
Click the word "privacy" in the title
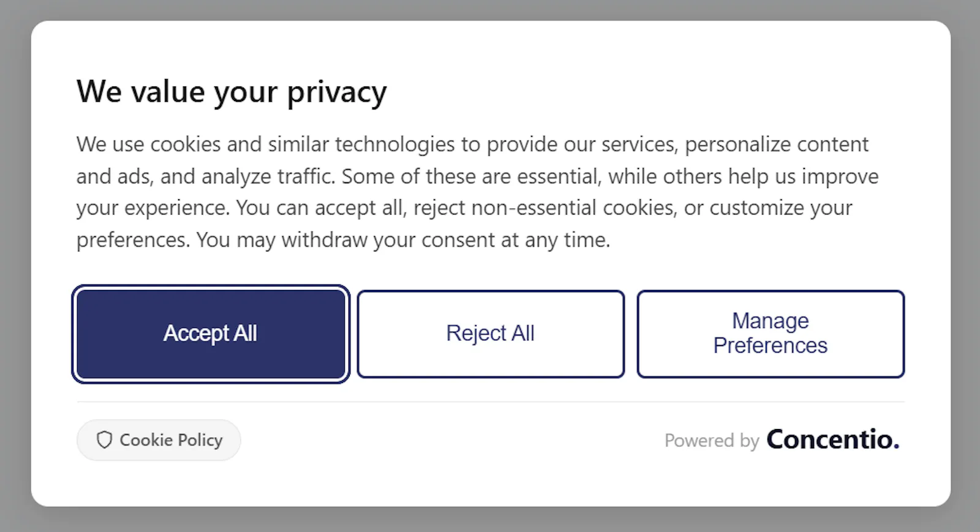pyautogui.click(x=337, y=93)
